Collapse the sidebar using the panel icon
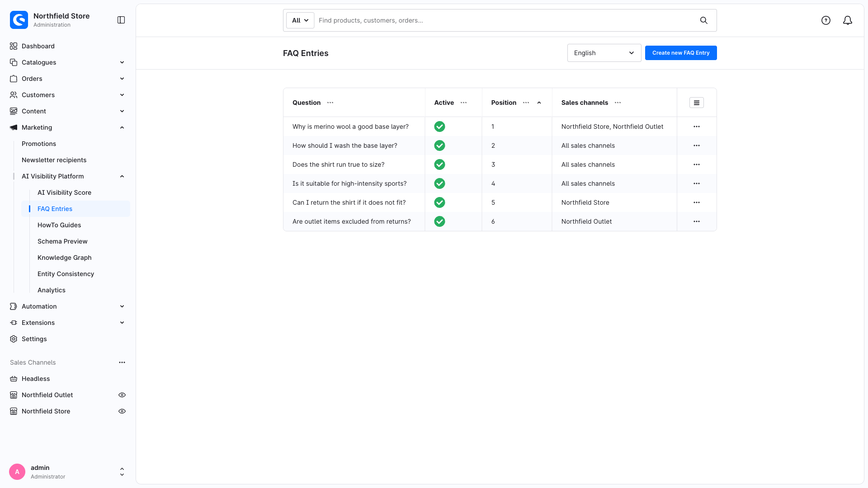The height and width of the screenshot is (488, 868). coord(121,20)
